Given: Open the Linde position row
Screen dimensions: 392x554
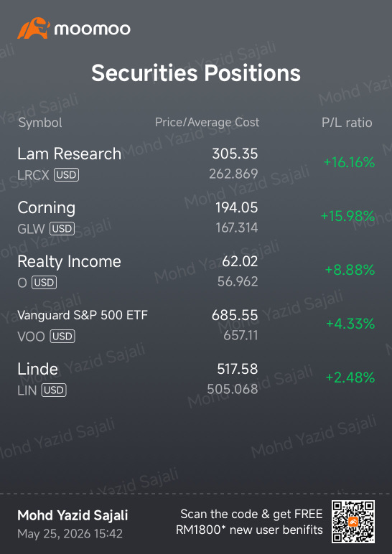Looking at the screenshot, I should 196,379.
